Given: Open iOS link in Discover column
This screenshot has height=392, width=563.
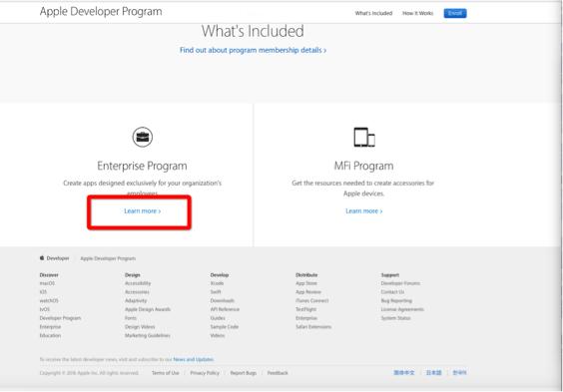Looking at the screenshot, I should click(x=43, y=292).
